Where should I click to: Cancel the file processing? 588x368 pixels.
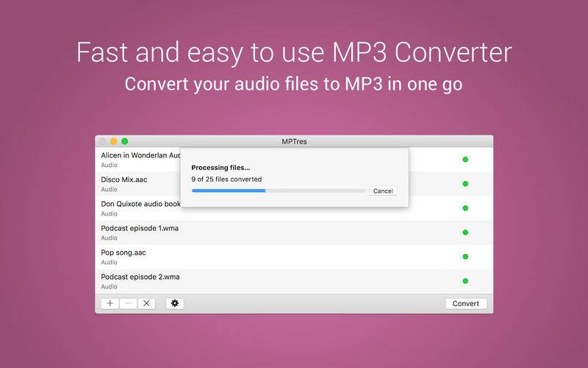[383, 191]
